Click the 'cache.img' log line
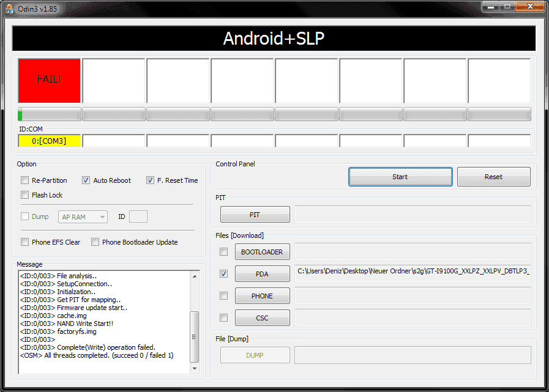This screenshot has width=549, height=392. pos(53,316)
